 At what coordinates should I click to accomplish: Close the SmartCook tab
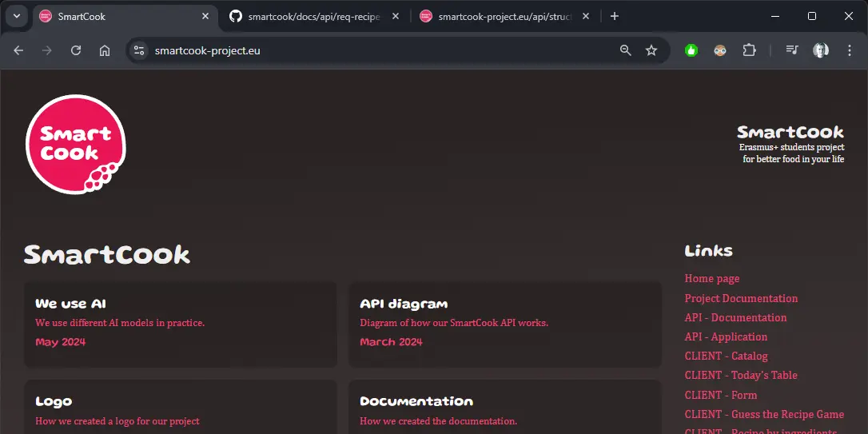click(x=205, y=17)
